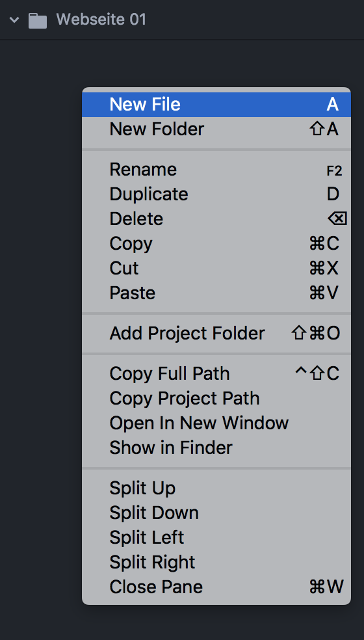
Task: Select Add Project Folder
Action: pyautogui.click(x=216, y=334)
